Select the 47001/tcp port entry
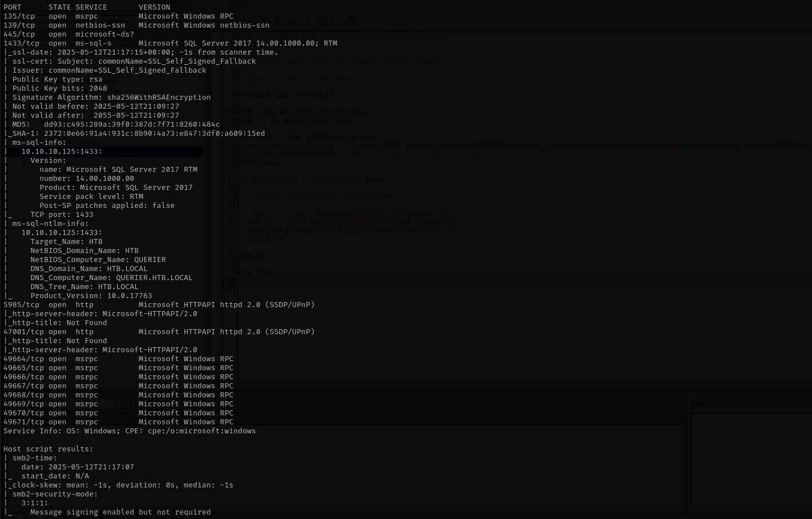The image size is (812, 519). (x=24, y=332)
